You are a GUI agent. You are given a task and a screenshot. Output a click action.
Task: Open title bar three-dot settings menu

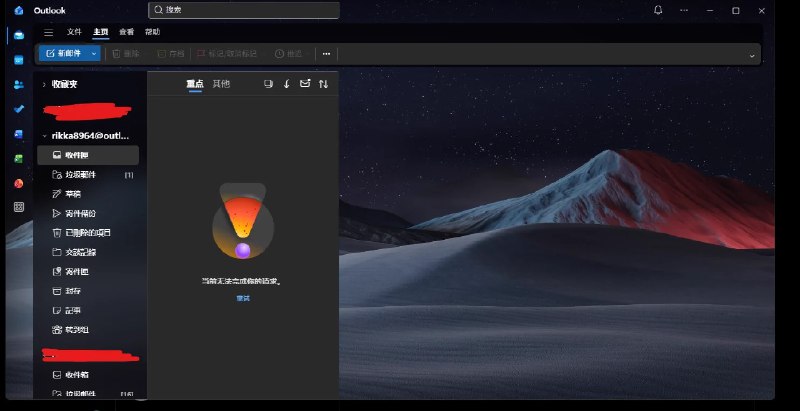point(684,10)
